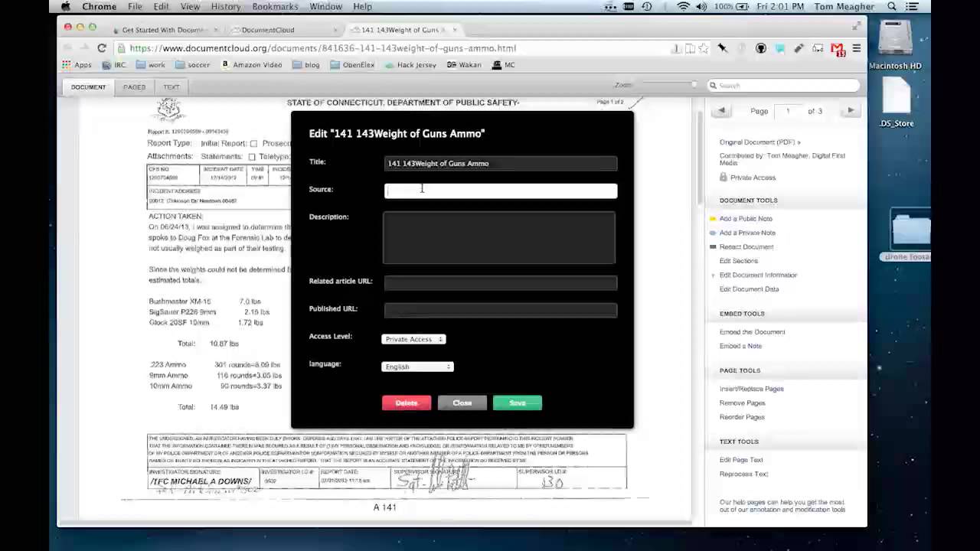Click Redact Document tool
The height and width of the screenshot is (551, 980).
[x=746, y=247]
